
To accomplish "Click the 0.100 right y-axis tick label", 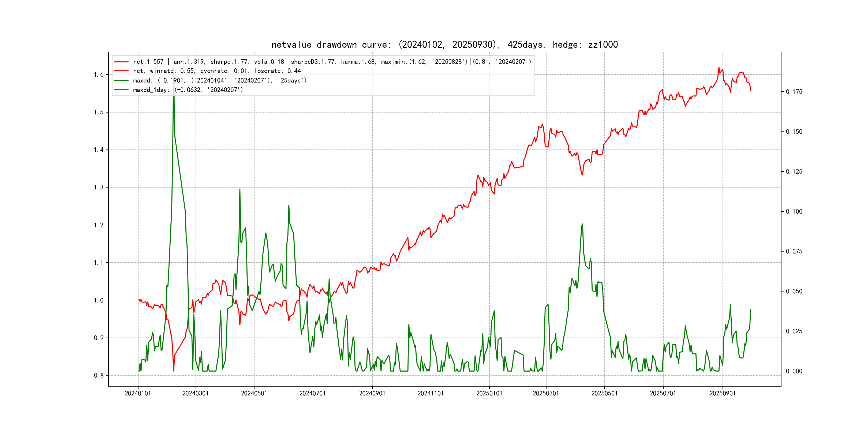I will [794, 212].
